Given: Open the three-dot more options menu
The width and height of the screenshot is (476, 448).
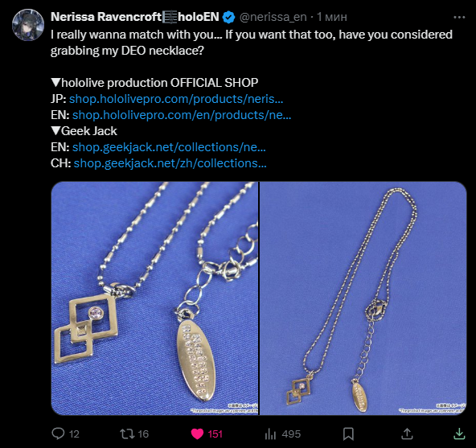Looking at the screenshot, I should pyautogui.click(x=459, y=18).
